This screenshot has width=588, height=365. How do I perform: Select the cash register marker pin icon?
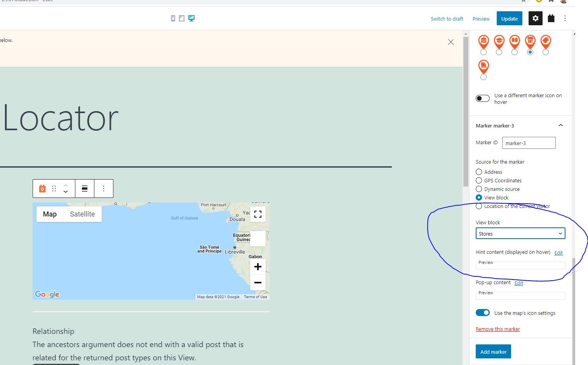484,66
